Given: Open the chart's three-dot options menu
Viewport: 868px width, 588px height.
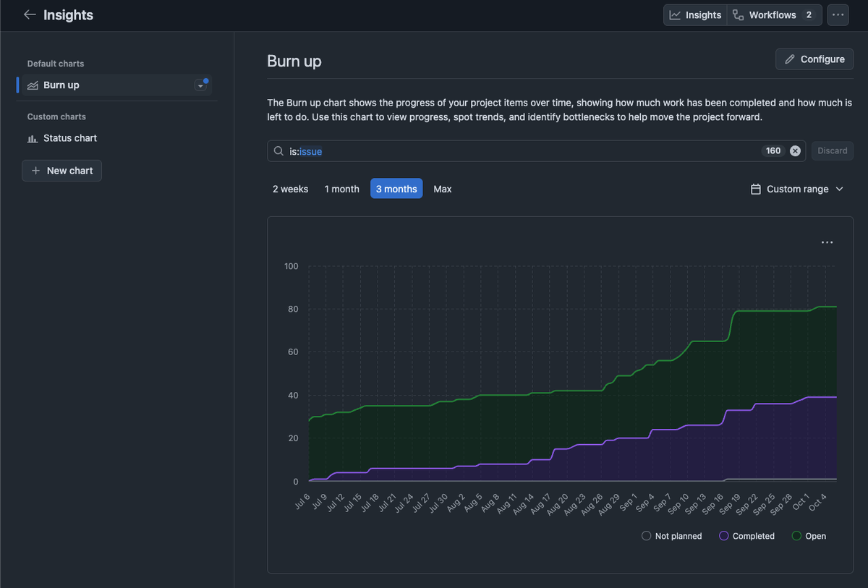Looking at the screenshot, I should pos(827,242).
